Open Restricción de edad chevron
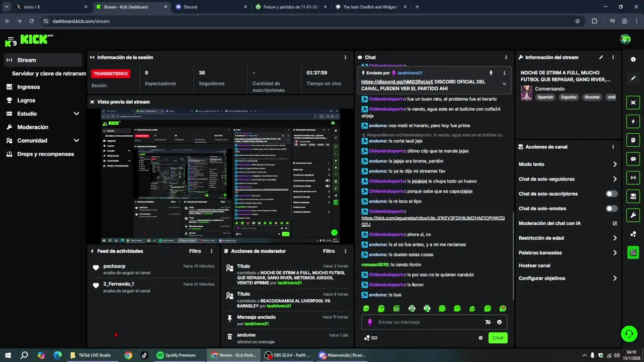This screenshot has height=362, width=644. pyautogui.click(x=615, y=238)
